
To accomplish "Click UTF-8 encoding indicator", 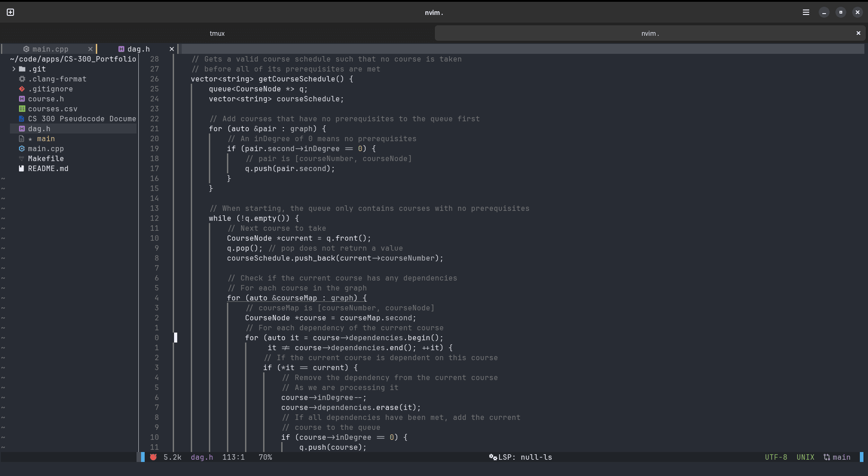I will [x=776, y=457].
